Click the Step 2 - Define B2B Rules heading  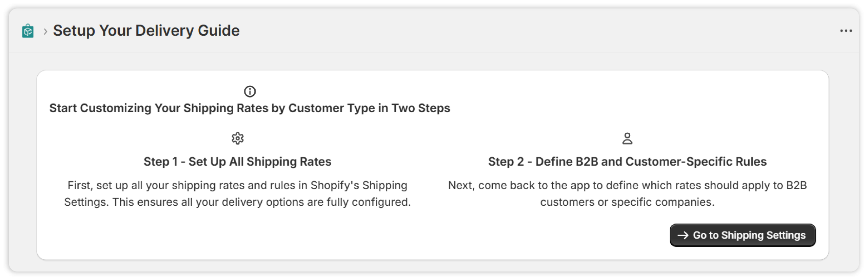(x=627, y=162)
